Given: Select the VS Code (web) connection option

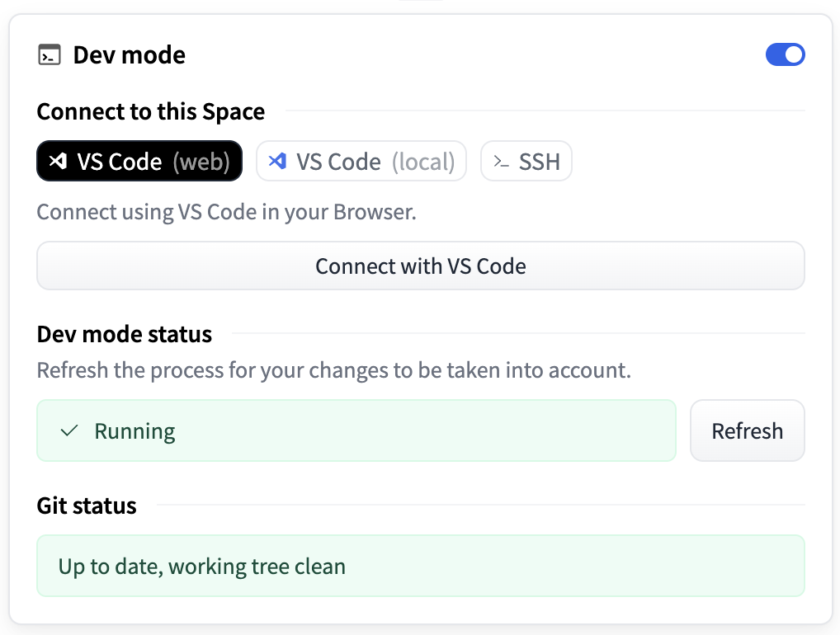Looking at the screenshot, I should (139, 161).
